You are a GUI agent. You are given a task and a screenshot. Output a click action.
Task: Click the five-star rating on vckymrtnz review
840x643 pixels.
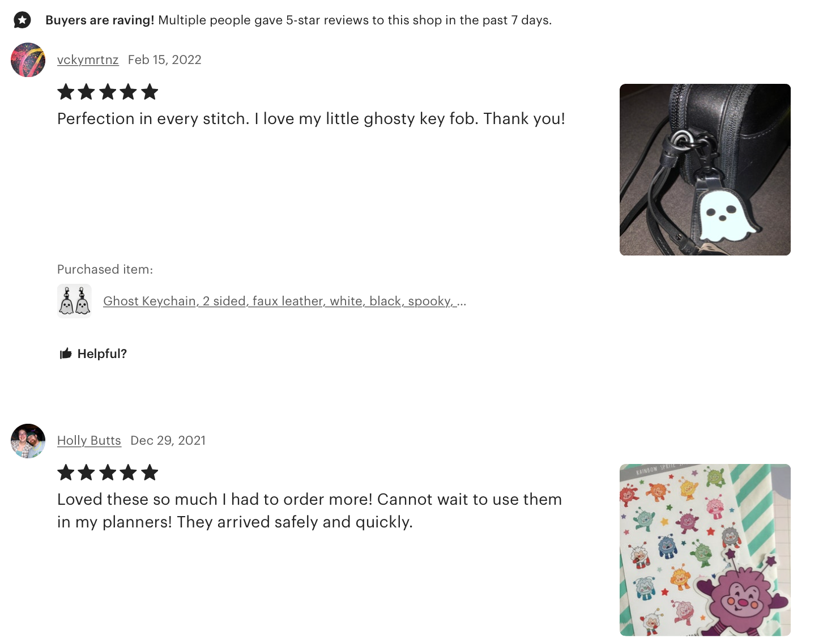tap(108, 92)
